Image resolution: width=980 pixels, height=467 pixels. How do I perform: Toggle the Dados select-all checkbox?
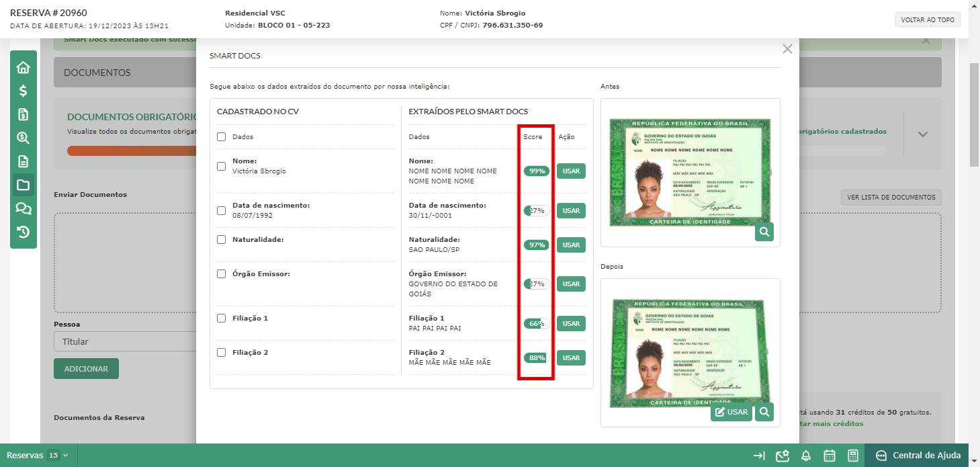[221, 136]
